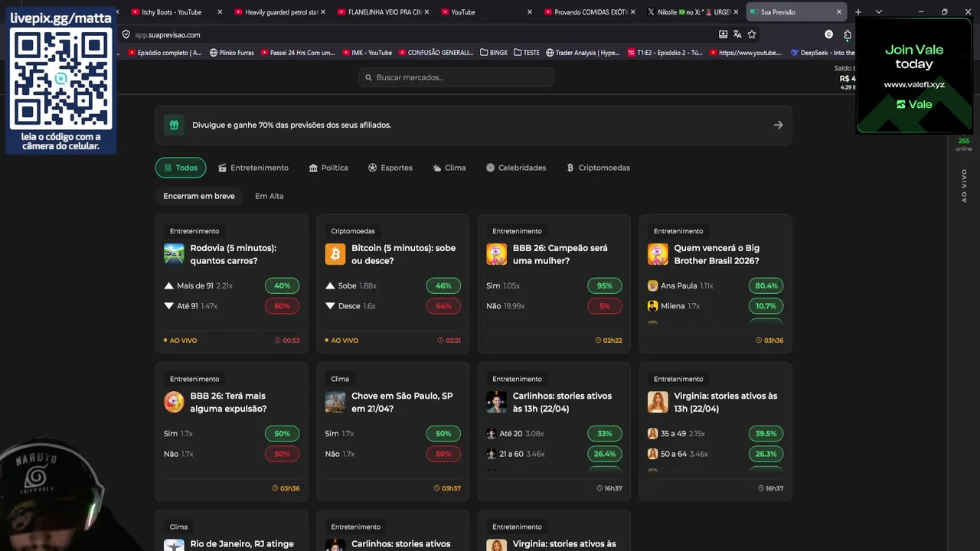Click Milena avatar icon
This screenshot has width=980, height=551.
coord(652,306)
